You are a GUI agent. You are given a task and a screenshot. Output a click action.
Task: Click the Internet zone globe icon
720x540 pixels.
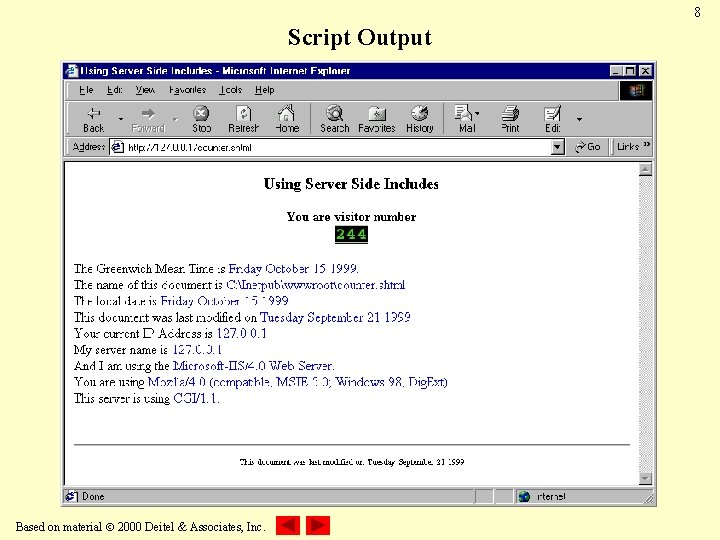(524, 496)
